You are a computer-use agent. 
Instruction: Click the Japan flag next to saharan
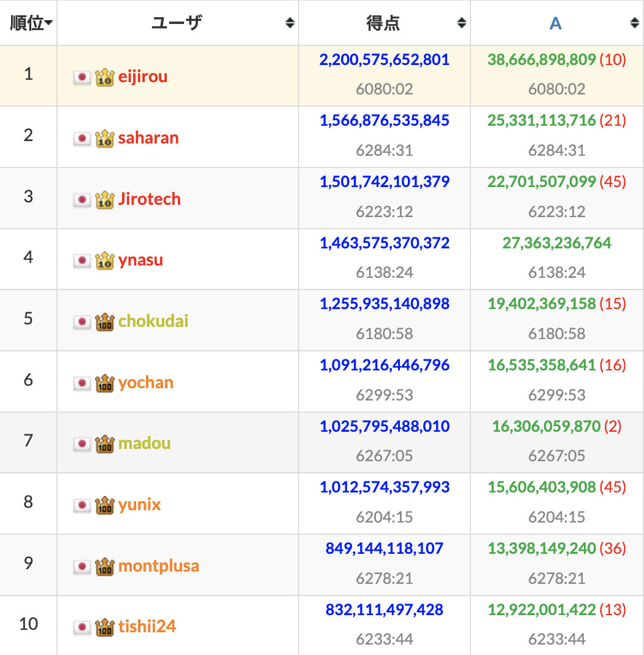pos(82,138)
